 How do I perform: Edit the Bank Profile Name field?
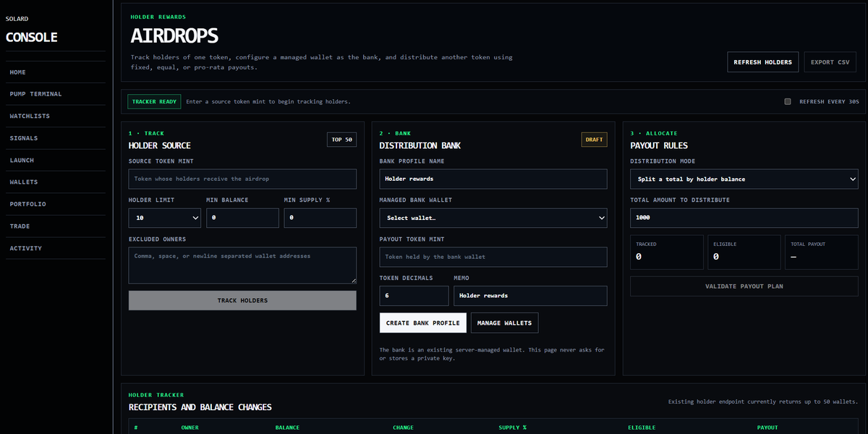click(x=493, y=179)
